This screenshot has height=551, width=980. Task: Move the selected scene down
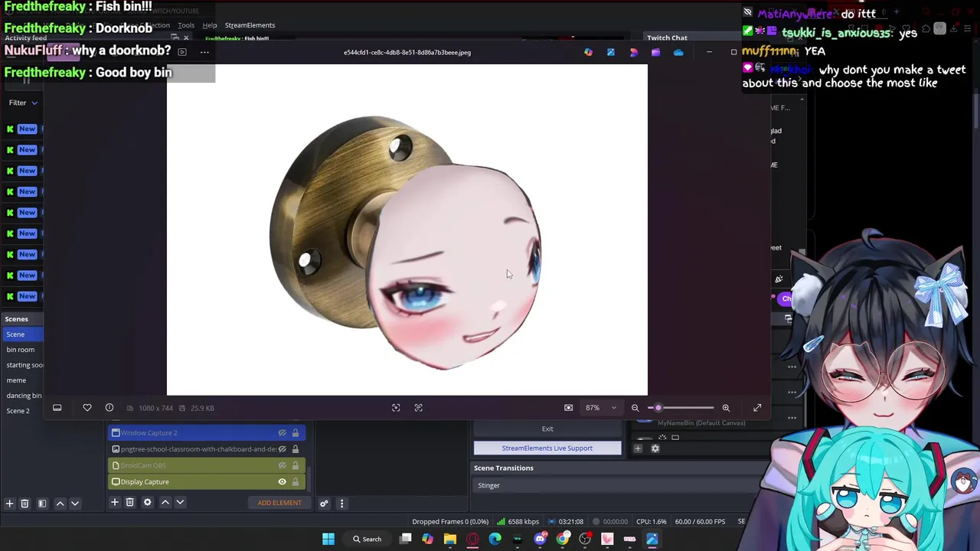pos(75,503)
